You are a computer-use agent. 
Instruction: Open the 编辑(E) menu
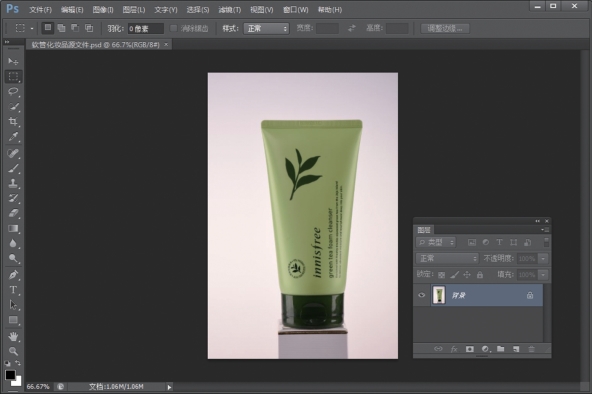72,9
